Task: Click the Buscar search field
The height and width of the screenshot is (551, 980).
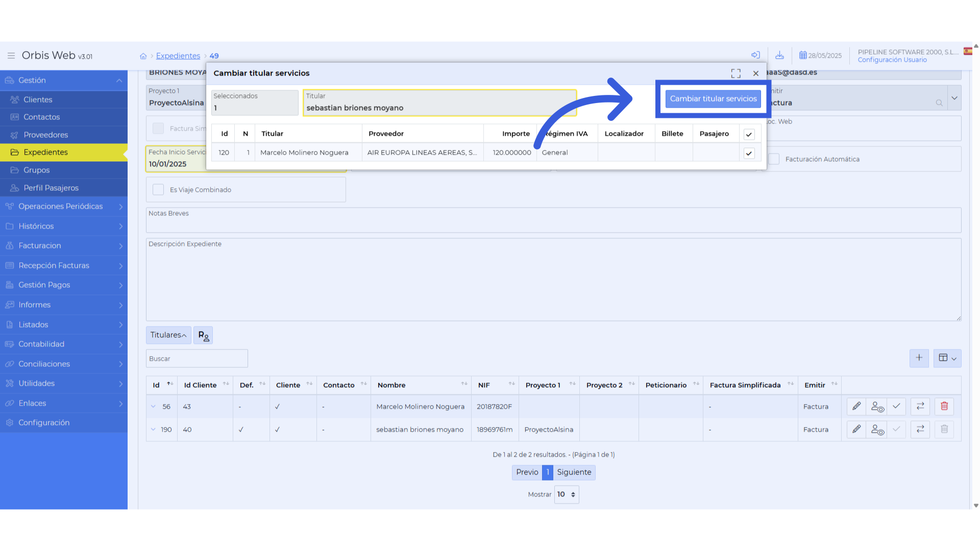Action: [197, 359]
